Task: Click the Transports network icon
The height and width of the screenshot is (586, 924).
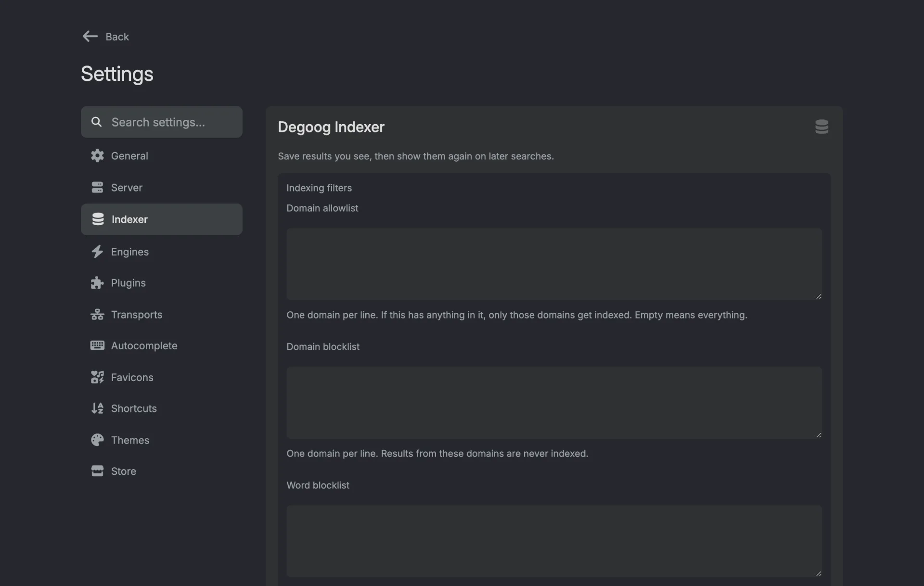Action: 97,314
